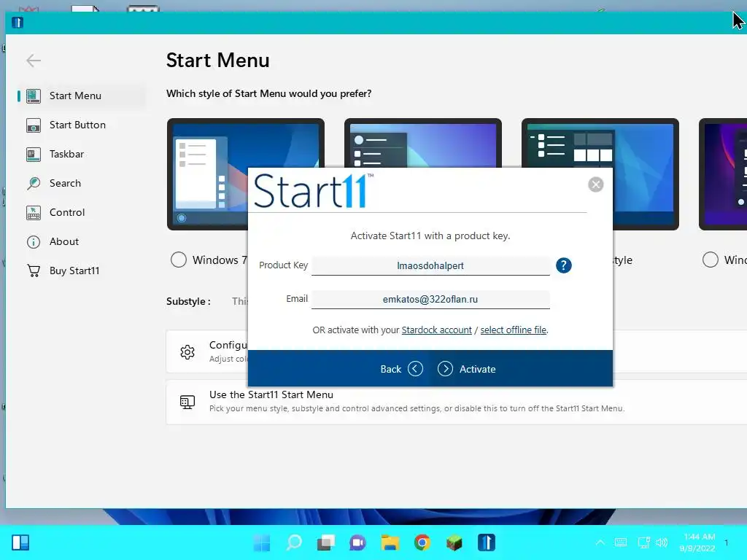Click the Control keyboard sidebar icon
747x560 pixels.
(34, 213)
